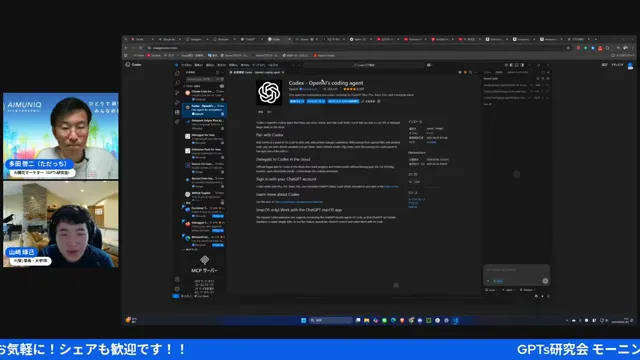The height and width of the screenshot is (360, 640).
Task: Open Source Control view in activity bar
Action: [177, 93]
